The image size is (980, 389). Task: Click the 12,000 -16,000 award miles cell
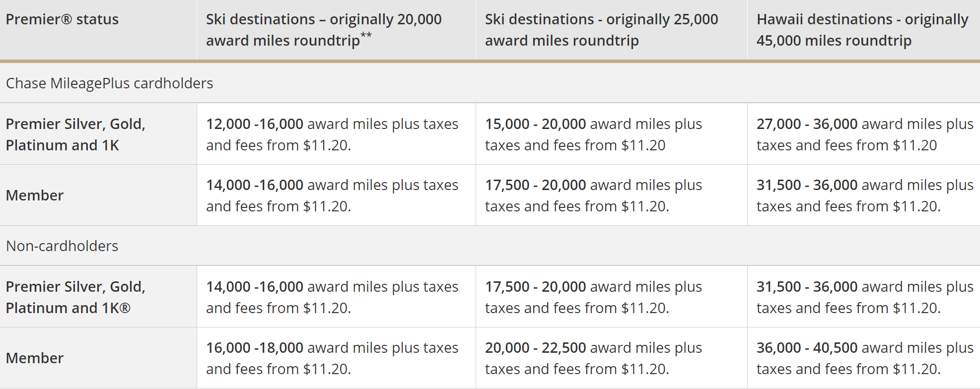(336, 134)
